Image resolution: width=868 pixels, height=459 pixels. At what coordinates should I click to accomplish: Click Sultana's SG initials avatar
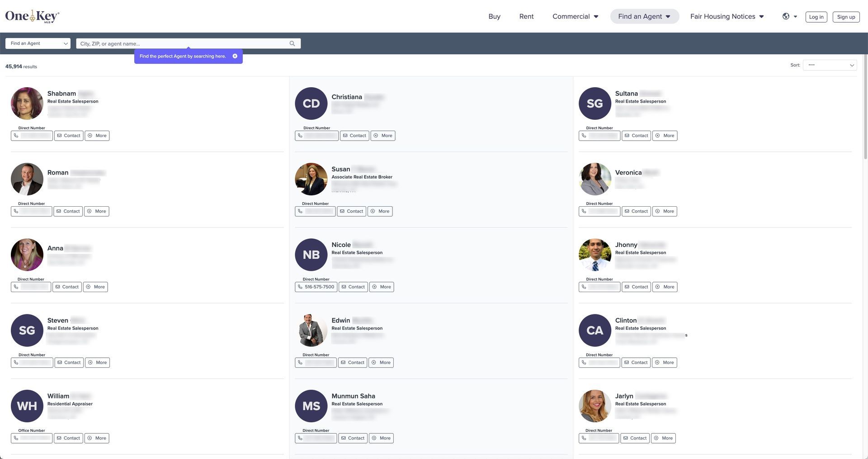pos(595,104)
